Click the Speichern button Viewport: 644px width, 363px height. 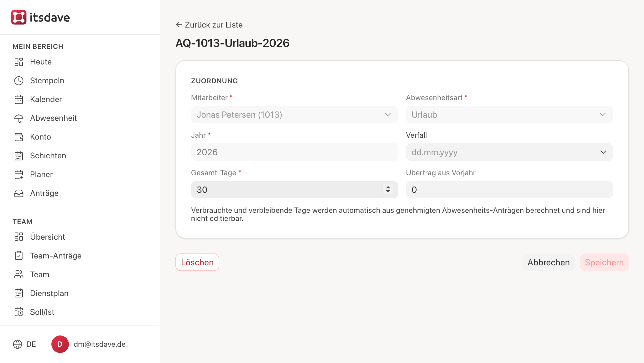tap(604, 262)
